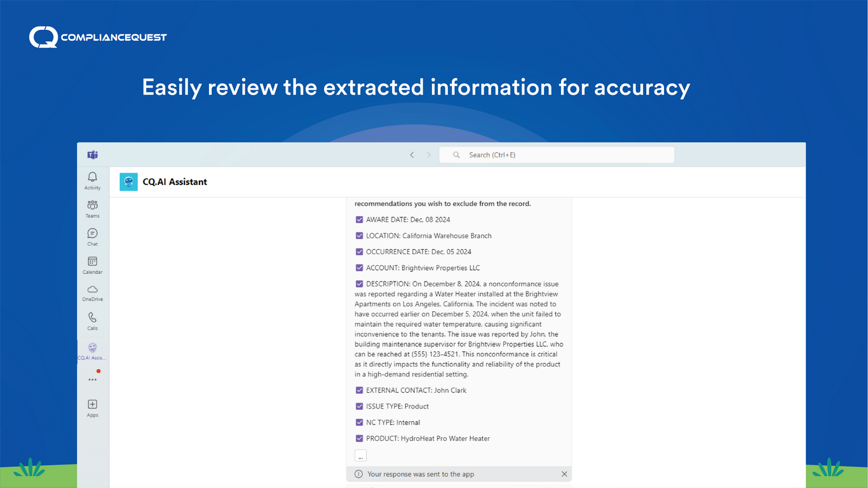Uncheck the EXTERNAL CONTACT checkbox
Image resolution: width=868 pixels, height=488 pixels.
(x=360, y=390)
